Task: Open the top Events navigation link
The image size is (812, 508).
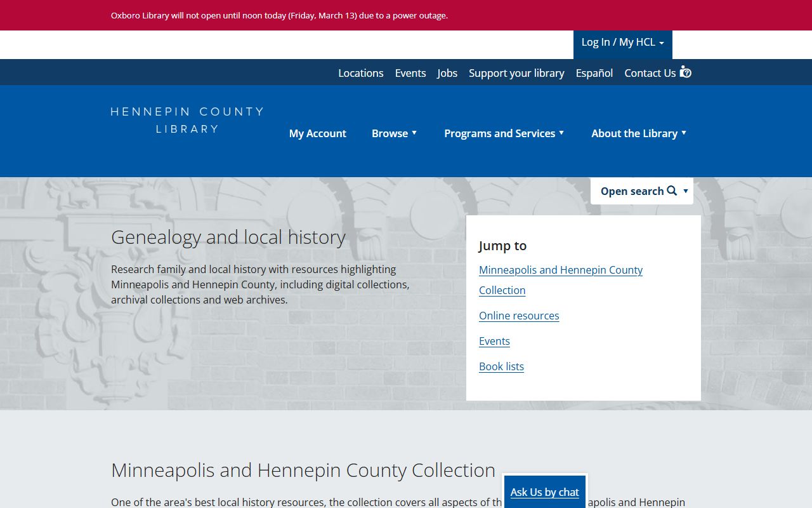Action: 410,73
